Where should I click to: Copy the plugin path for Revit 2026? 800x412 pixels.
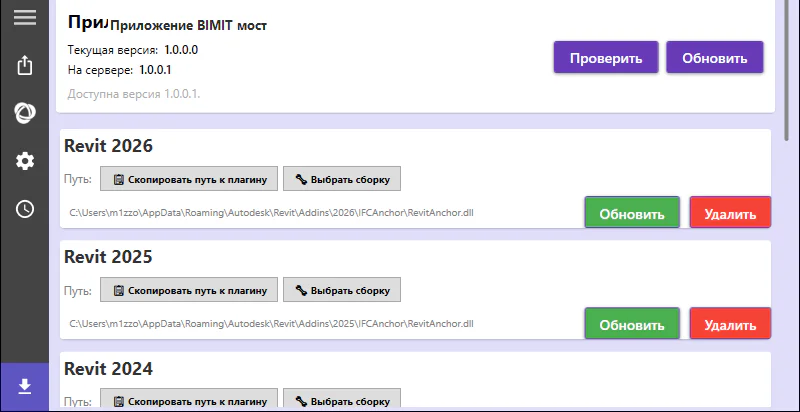189,178
